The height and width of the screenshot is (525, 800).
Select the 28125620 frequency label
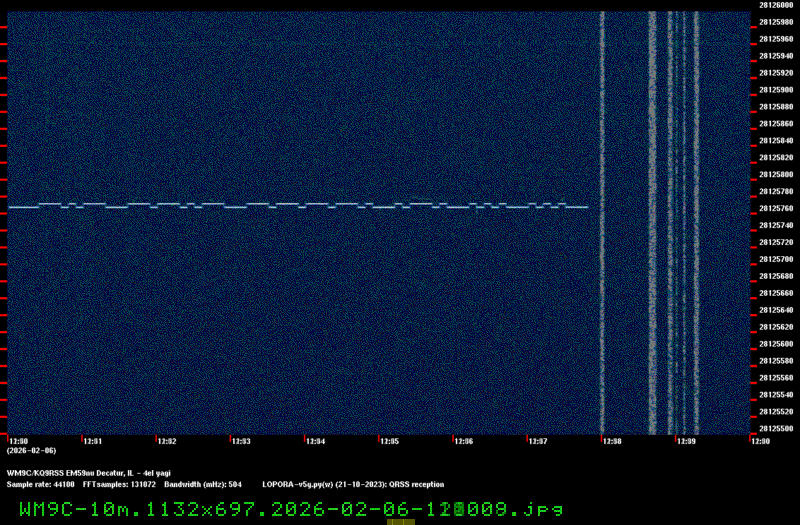[x=776, y=327]
